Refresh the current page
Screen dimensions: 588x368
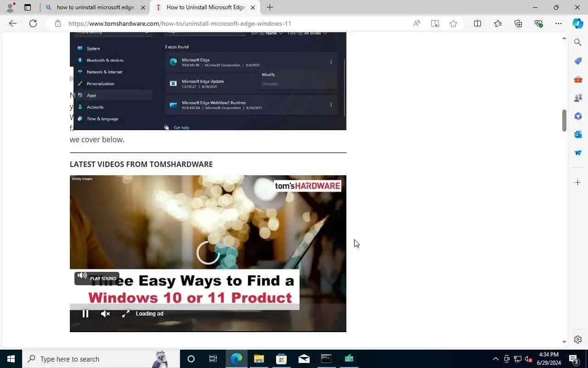tap(33, 23)
